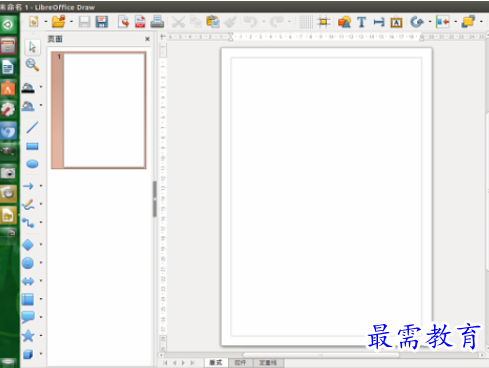The height and width of the screenshot is (368, 489).
Task: Select the Block Arrows tool
Action: (28, 281)
